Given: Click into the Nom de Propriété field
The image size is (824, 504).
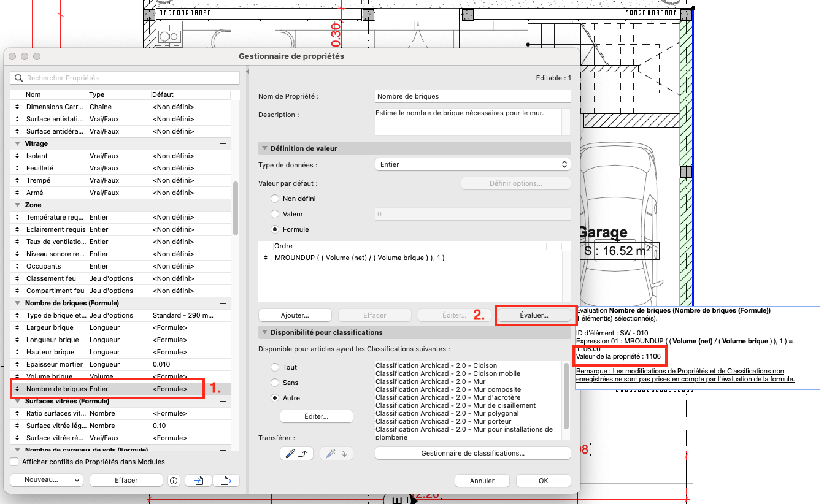Looking at the screenshot, I should [x=472, y=96].
